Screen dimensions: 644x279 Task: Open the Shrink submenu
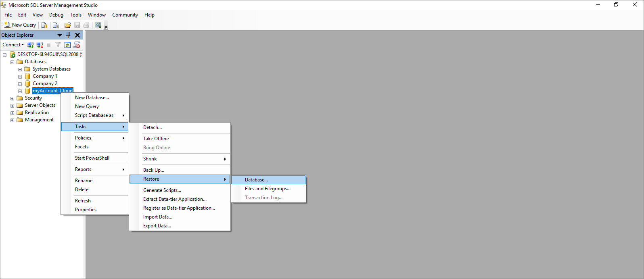click(x=180, y=159)
